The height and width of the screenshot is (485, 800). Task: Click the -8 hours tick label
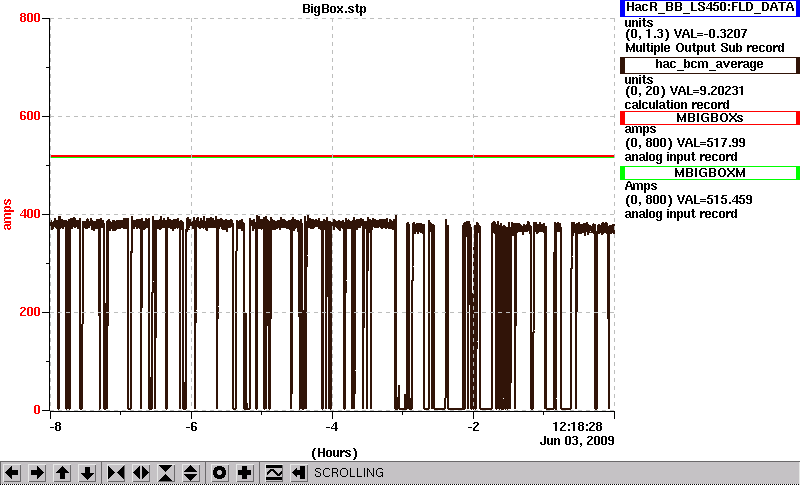click(x=55, y=427)
